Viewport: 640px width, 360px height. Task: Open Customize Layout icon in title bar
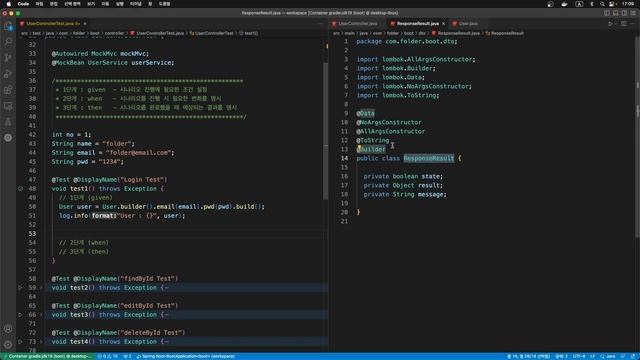point(633,13)
